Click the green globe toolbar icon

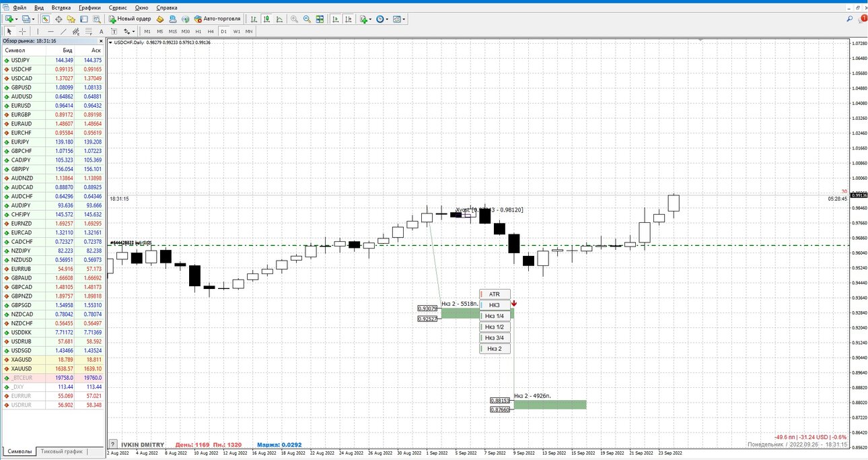pyautogui.click(x=185, y=19)
